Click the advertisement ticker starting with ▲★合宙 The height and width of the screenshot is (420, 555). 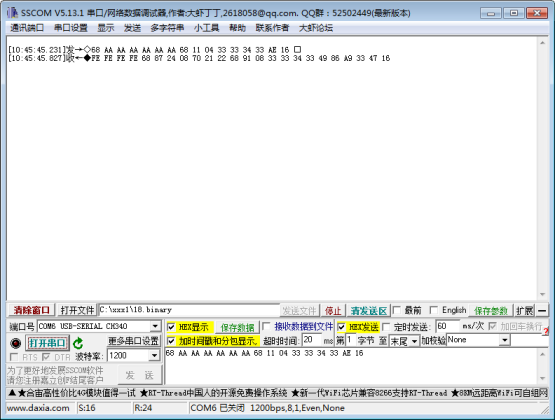point(277,393)
